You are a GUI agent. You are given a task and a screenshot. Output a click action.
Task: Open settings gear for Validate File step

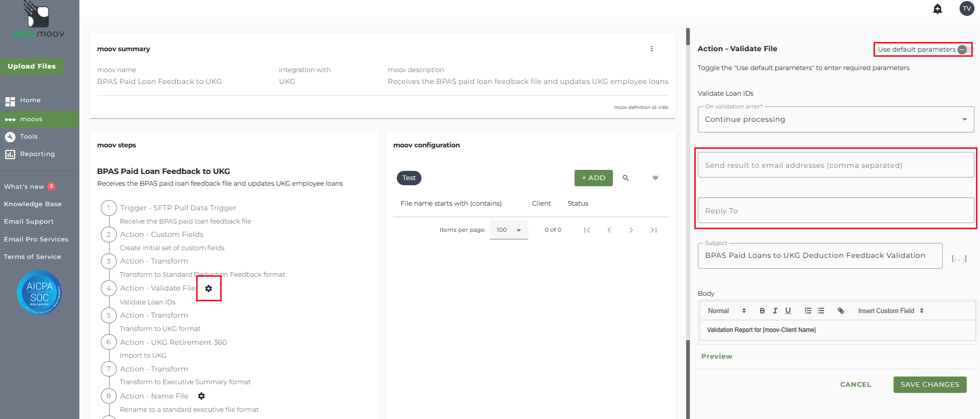click(208, 289)
